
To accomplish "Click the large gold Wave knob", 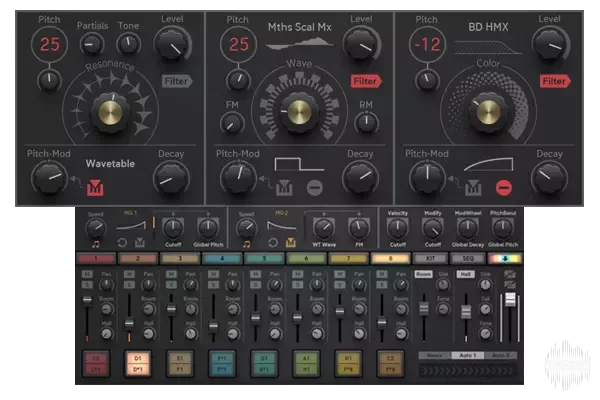I will pos(300,112).
